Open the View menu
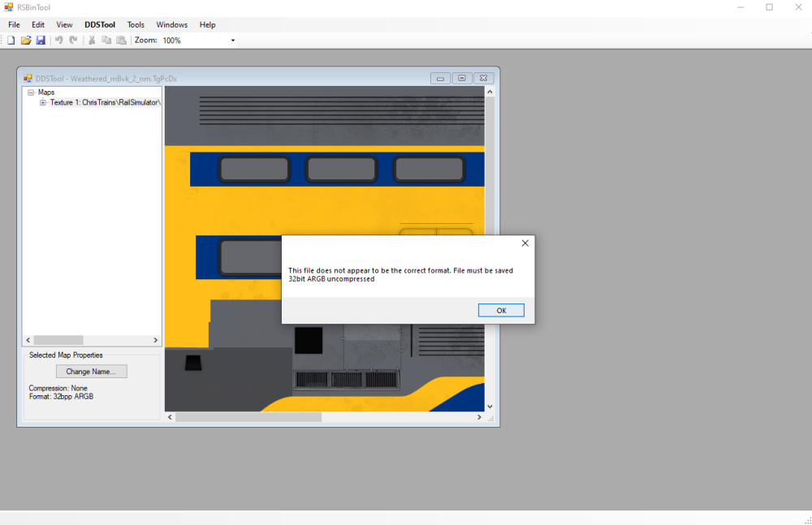This screenshot has height=525, width=812. [x=64, y=25]
